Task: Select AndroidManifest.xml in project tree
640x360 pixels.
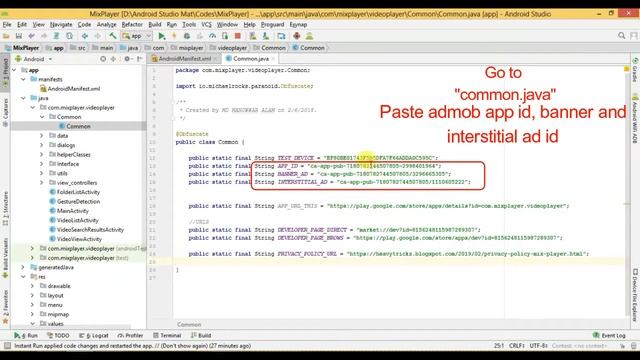Action: point(70,89)
